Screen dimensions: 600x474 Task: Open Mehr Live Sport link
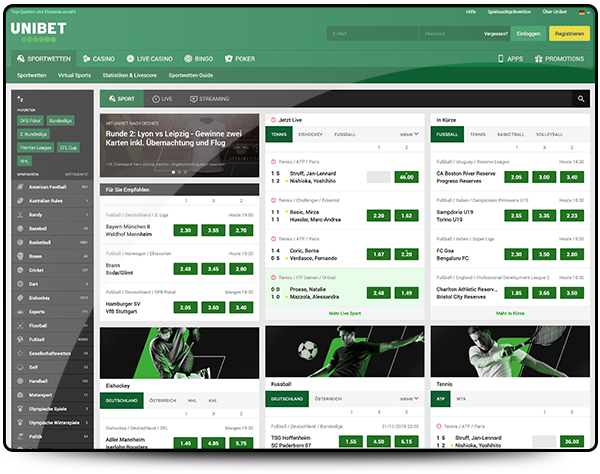point(345,313)
